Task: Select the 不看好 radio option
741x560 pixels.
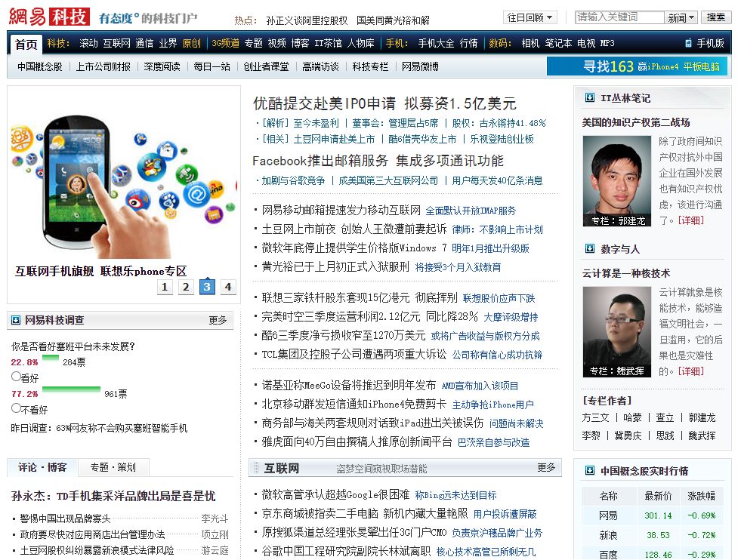Action: 16,408
